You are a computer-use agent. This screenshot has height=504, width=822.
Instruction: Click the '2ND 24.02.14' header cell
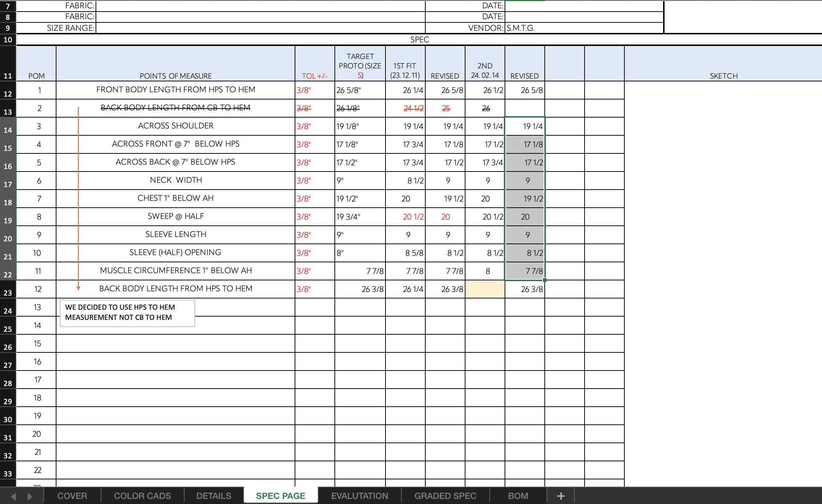tap(485, 63)
